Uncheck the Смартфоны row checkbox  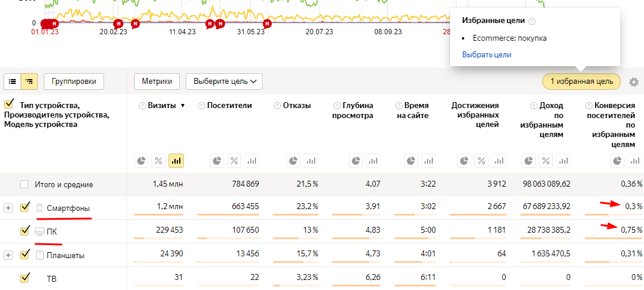25,207
